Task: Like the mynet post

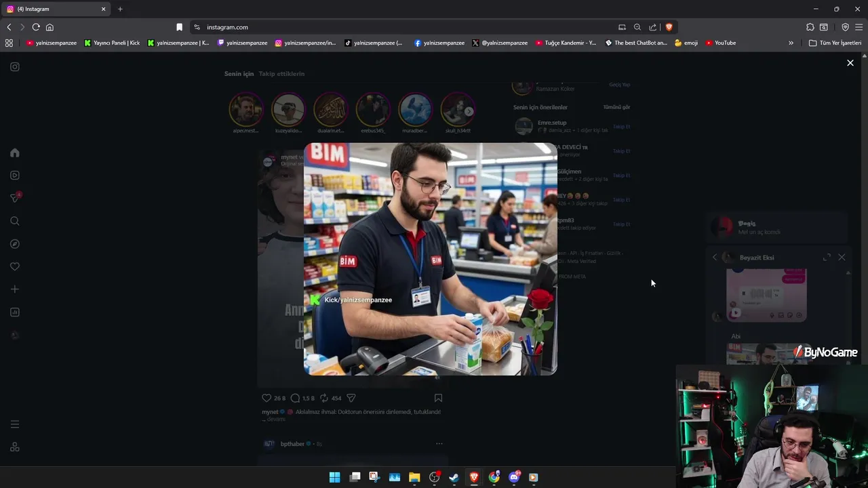Action: [267, 398]
